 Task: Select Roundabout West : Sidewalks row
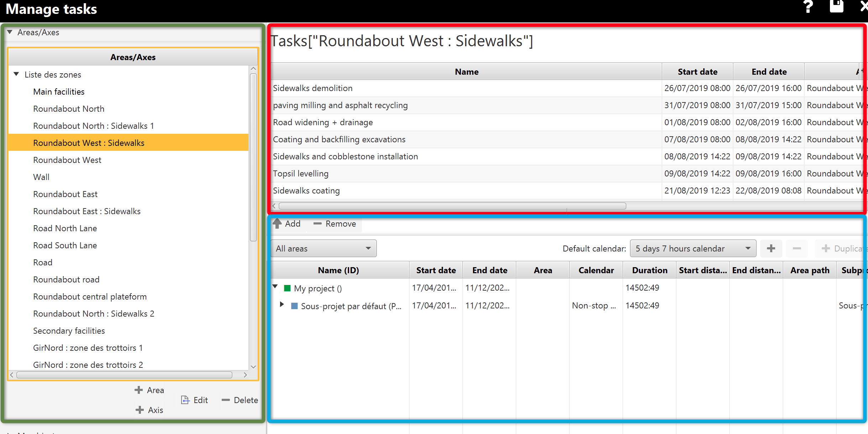pos(128,143)
